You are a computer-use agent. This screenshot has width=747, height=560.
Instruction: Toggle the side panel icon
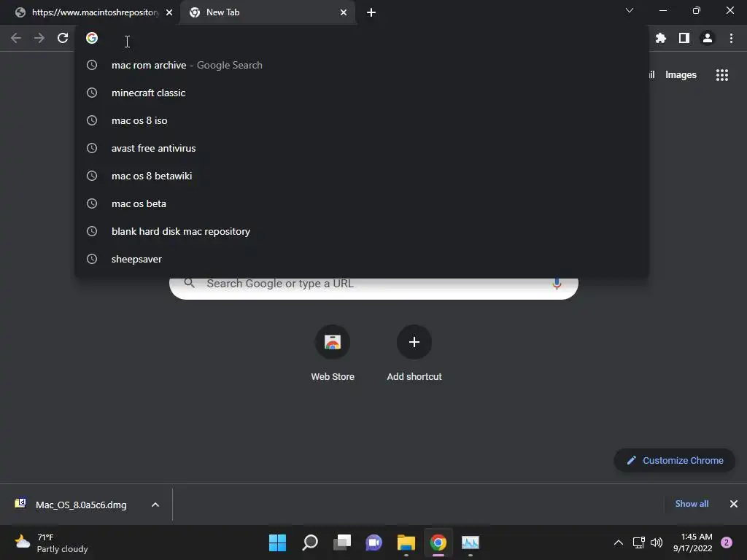684,38
